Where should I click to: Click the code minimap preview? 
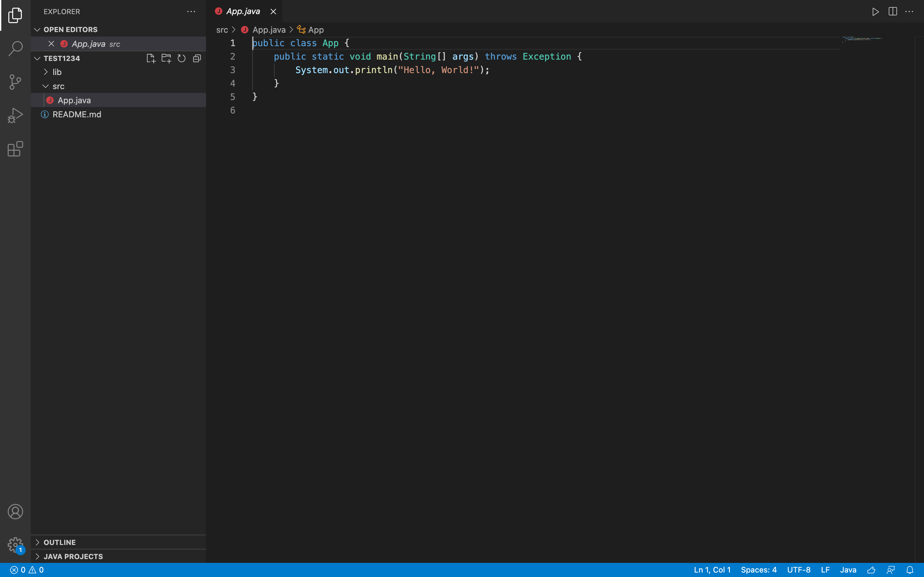click(862, 39)
